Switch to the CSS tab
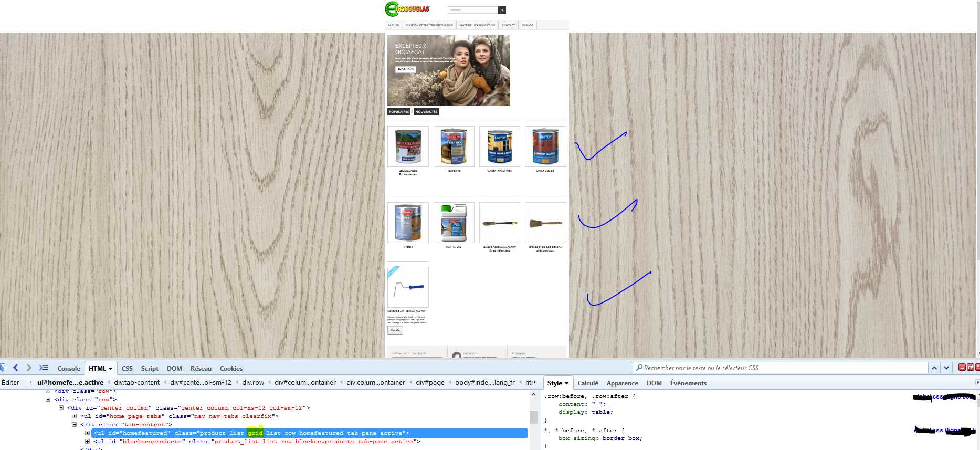 tap(127, 369)
